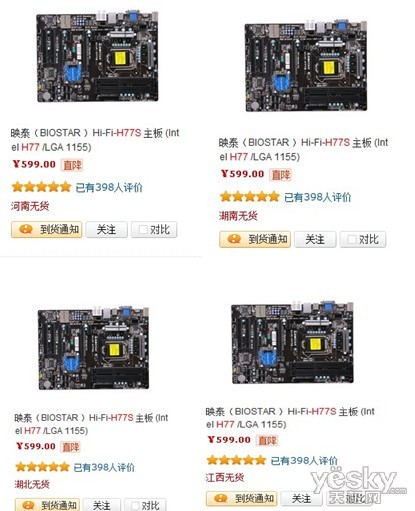Click the 到货通知 button for 湖北无货 listing
The width and height of the screenshot is (415, 511).
pyautogui.click(x=48, y=505)
